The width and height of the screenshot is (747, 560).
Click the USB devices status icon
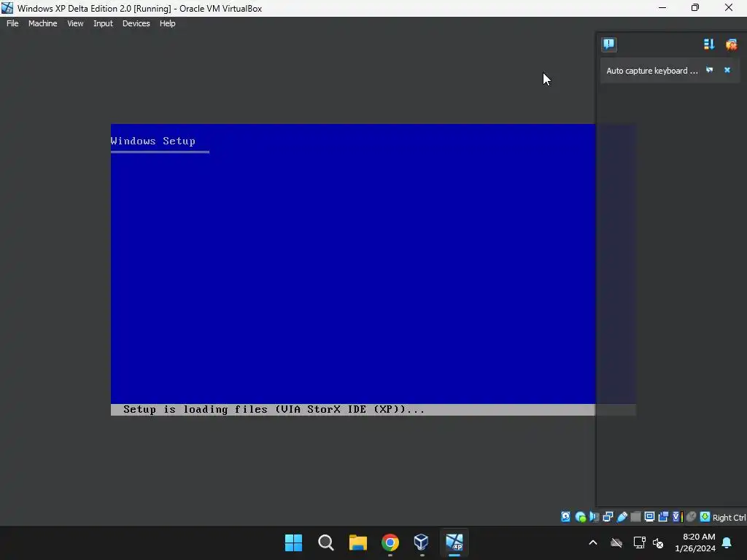click(x=622, y=517)
